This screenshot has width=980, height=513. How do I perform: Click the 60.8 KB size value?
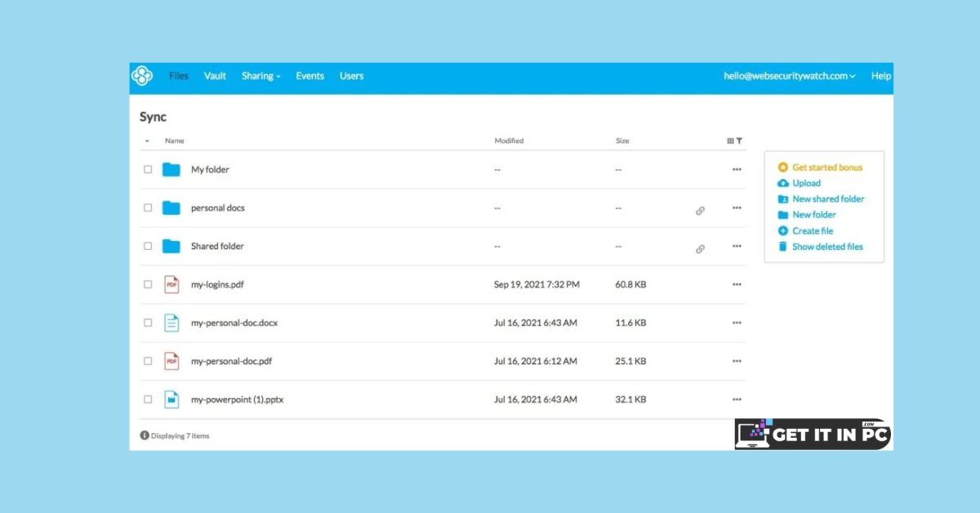[630, 284]
